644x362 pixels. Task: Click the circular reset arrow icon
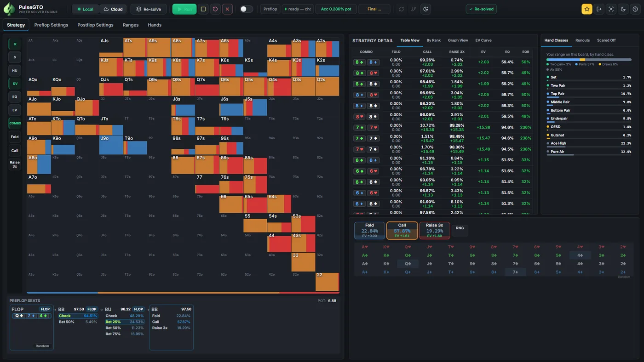pyautogui.click(x=215, y=9)
